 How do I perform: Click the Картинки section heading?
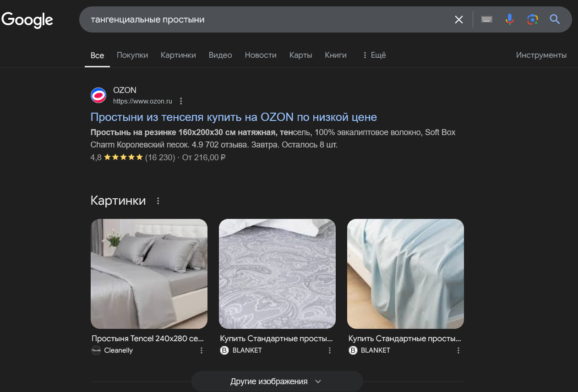point(118,201)
